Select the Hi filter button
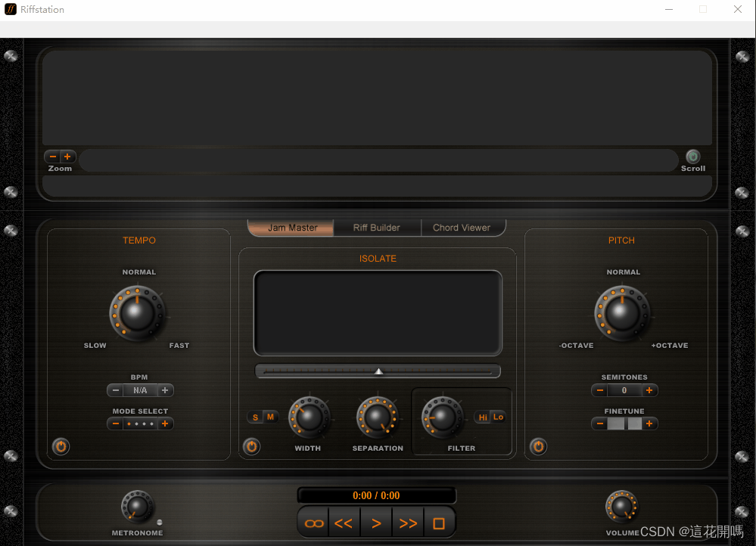This screenshot has width=756, height=546. [483, 417]
